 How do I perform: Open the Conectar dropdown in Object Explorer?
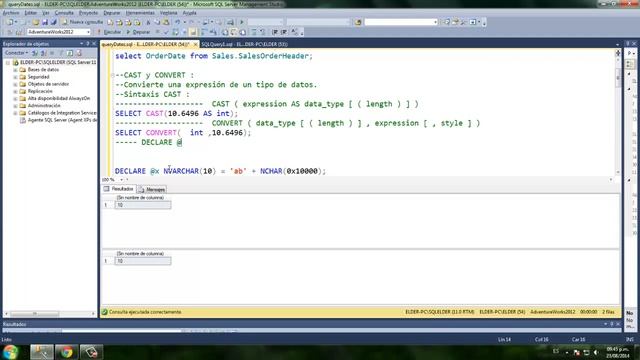16,53
